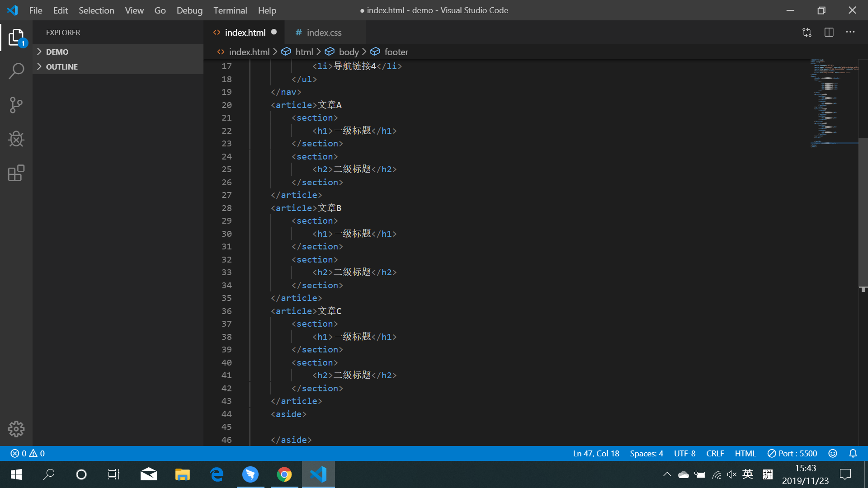This screenshot has width=868, height=488.
Task: Open the View menu
Action: 134,10
